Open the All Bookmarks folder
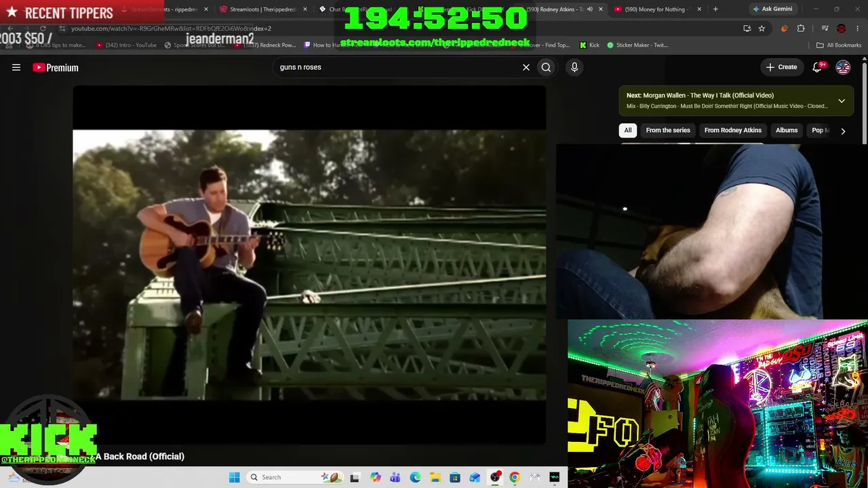The height and width of the screenshot is (488, 868). tap(839, 45)
